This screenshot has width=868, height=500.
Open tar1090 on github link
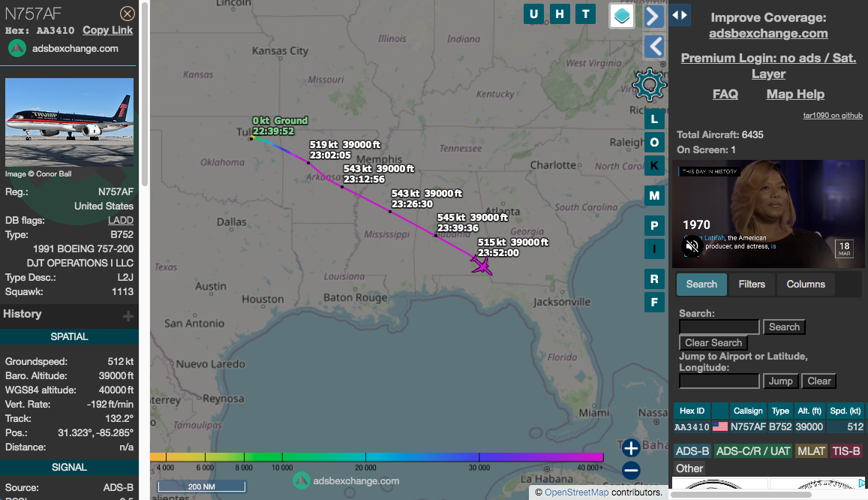coord(833,115)
